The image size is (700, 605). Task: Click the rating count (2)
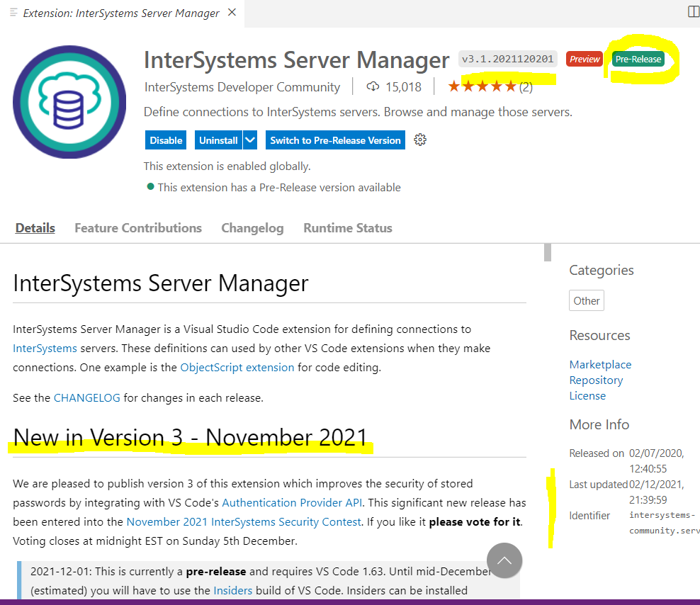[x=526, y=86]
